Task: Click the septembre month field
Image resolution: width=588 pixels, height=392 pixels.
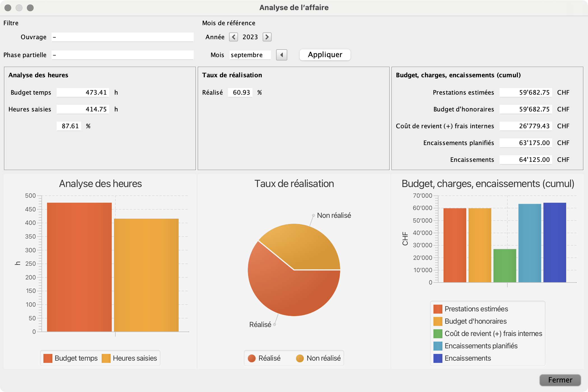Action: 250,55
